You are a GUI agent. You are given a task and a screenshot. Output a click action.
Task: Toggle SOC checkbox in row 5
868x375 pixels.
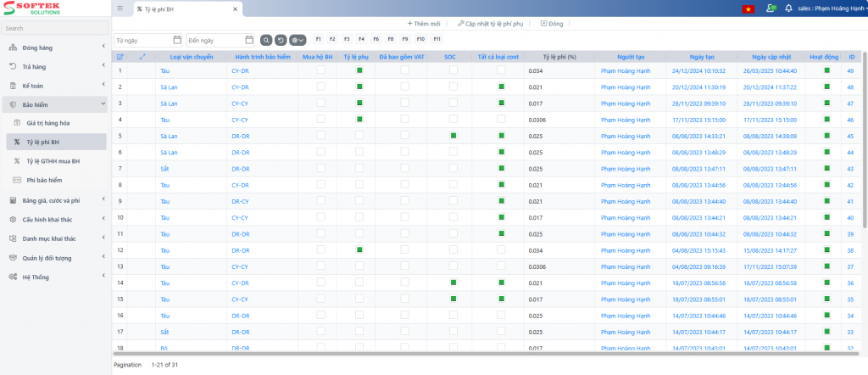pyautogui.click(x=453, y=136)
